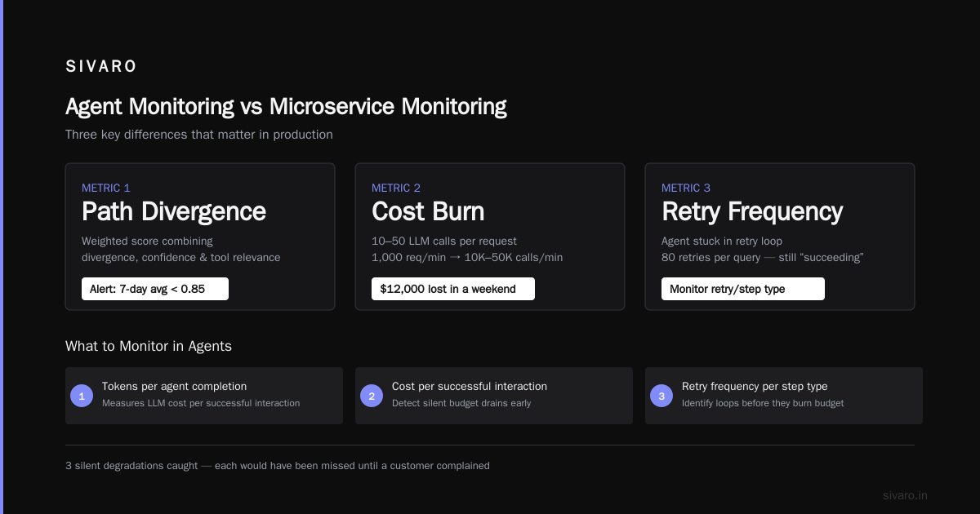980x514 pixels.
Task: Click 'Identify loops before they burn budget' description
Action: click(x=763, y=403)
